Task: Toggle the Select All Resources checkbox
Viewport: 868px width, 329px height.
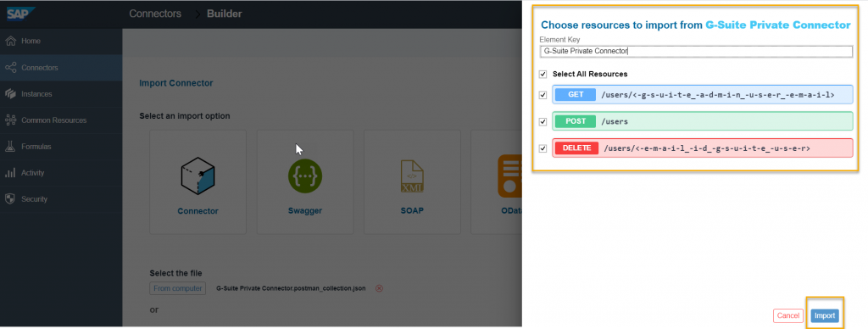Action: coord(543,75)
